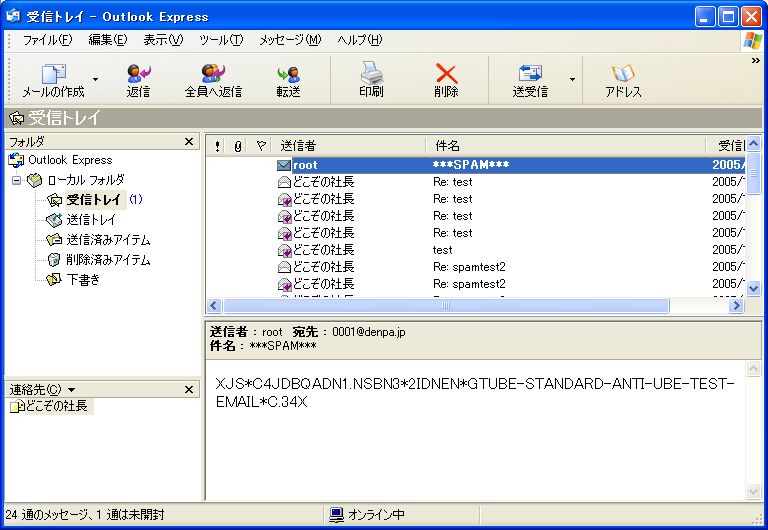Click the horizontal scrollbar thumb of message list
This screenshot has width=768, height=530.
446,306
